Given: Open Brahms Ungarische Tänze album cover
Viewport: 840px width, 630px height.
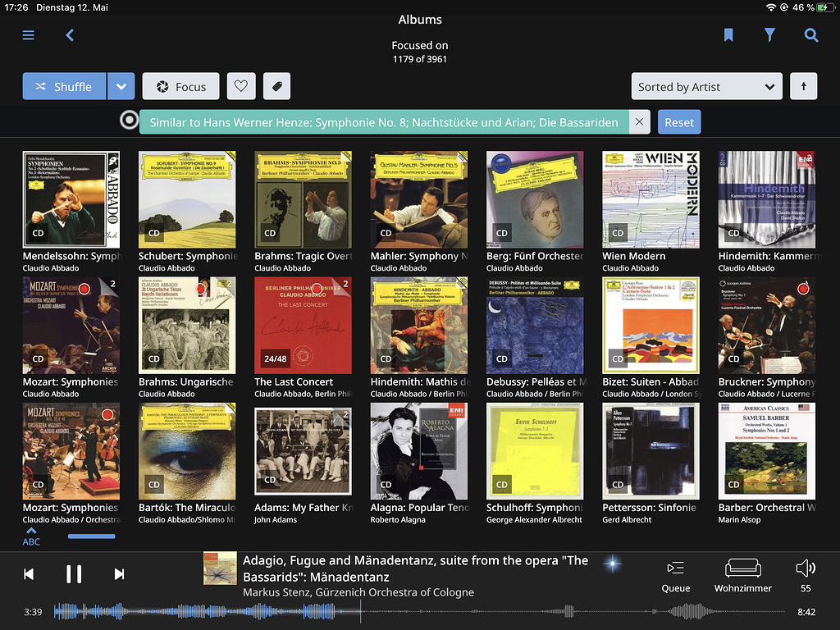Looking at the screenshot, I should pos(187,325).
